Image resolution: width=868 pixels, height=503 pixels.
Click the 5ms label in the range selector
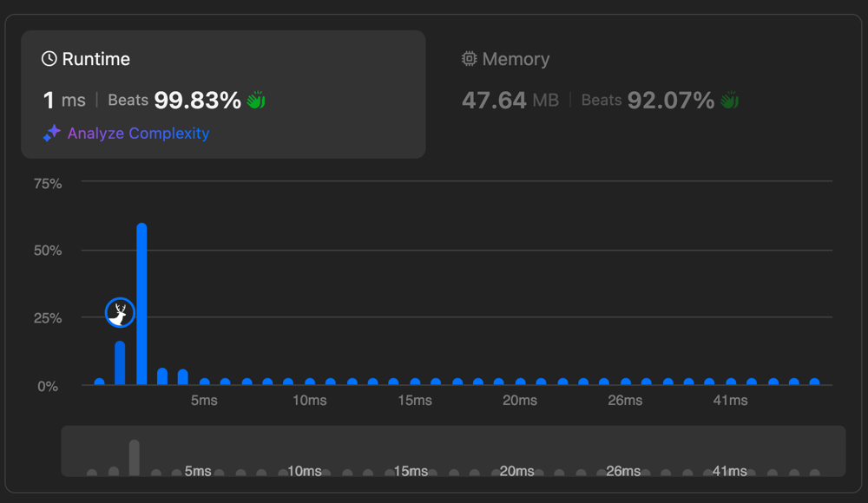pyautogui.click(x=198, y=471)
